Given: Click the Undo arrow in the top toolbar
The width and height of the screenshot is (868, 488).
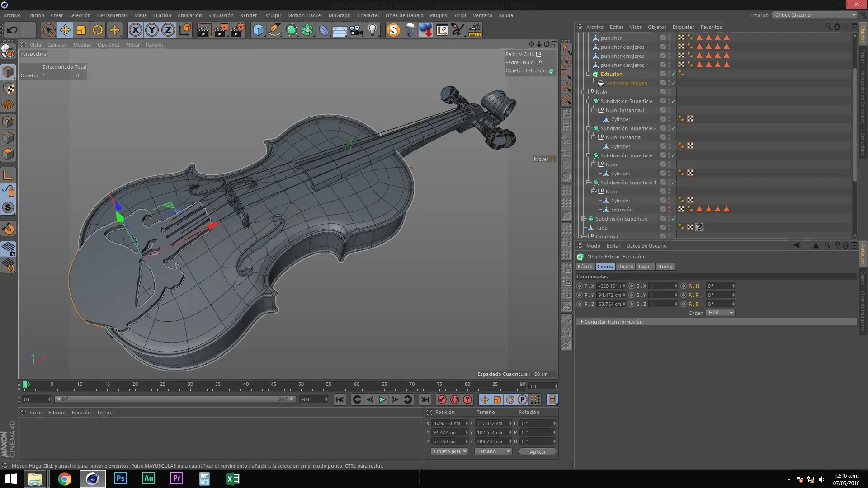Looking at the screenshot, I should tap(12, 30).
